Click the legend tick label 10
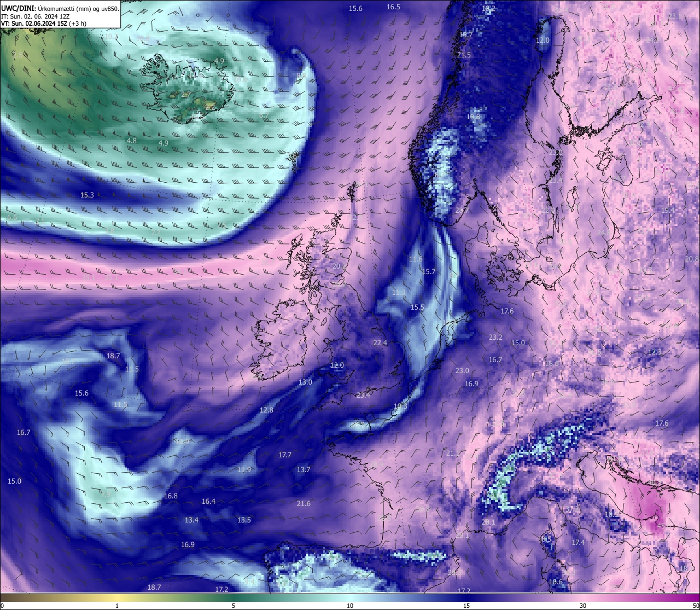Image resolution: width=700 pixels, height=610 pixels. tap(350, 606)
